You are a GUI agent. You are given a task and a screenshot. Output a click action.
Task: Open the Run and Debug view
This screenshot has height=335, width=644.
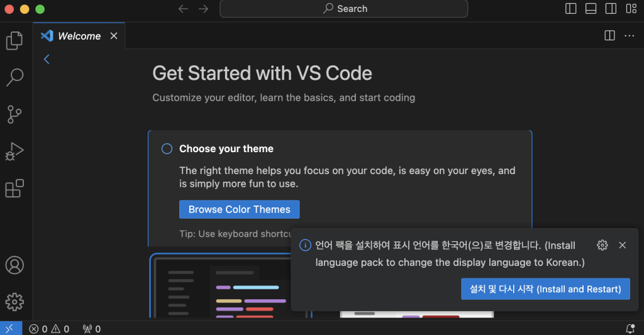point(15,151)
